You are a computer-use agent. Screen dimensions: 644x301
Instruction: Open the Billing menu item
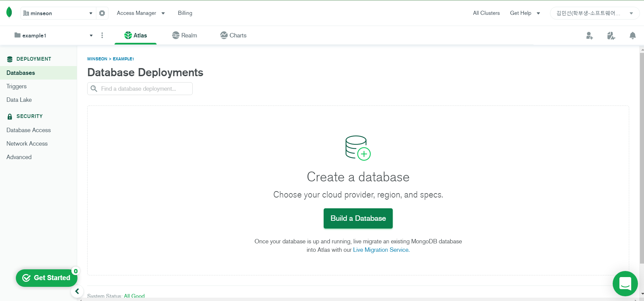coord(185,13)
